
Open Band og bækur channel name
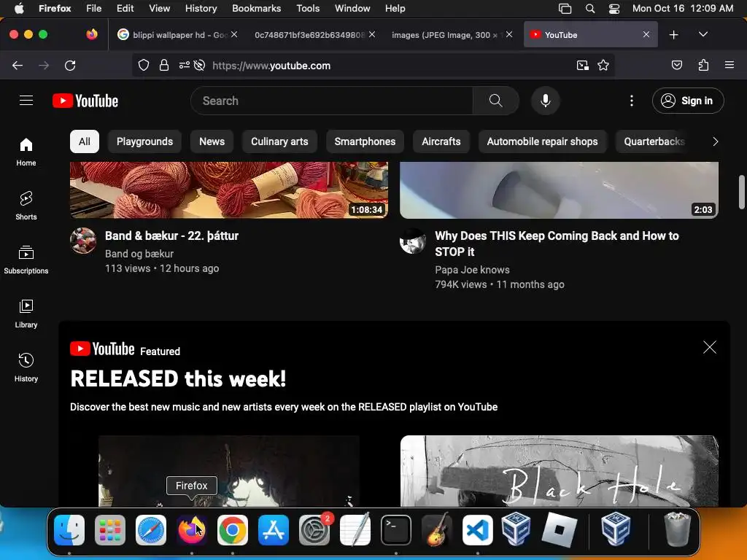coord(139,254)
